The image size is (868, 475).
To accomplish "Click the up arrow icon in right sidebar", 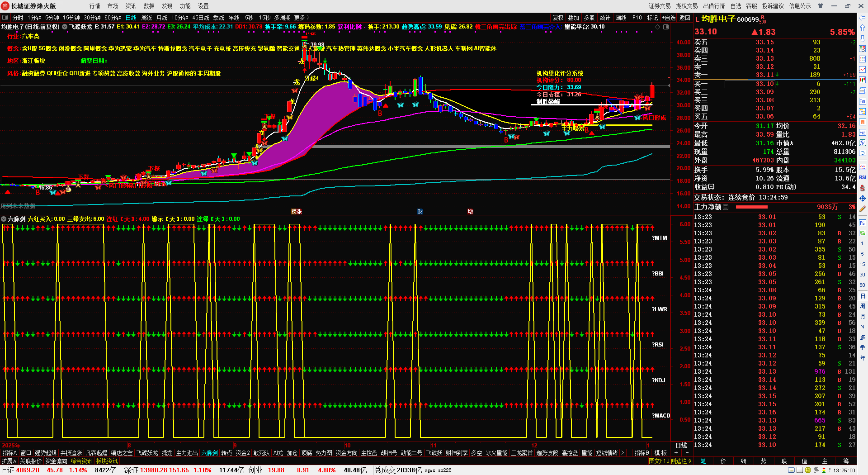I will pyautogui.click(x=863, y=28).
